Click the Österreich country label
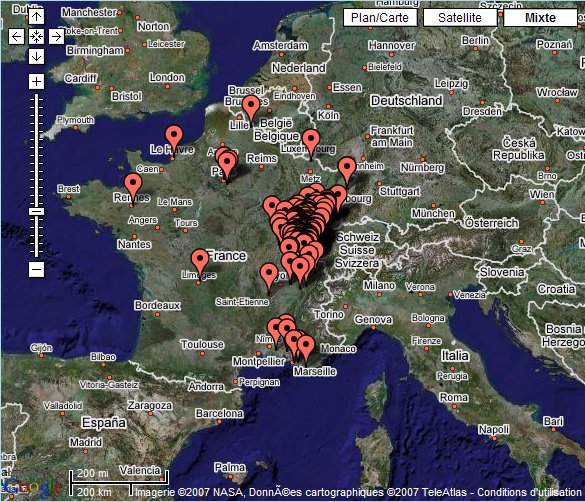Image resolution: width=585 pixels, height=502 pixels. 492,223
